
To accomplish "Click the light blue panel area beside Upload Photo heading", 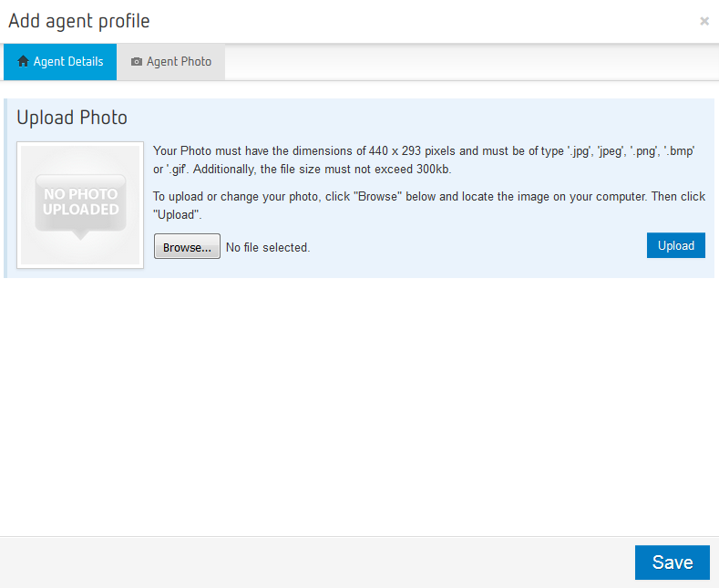I will coord(410,118).
